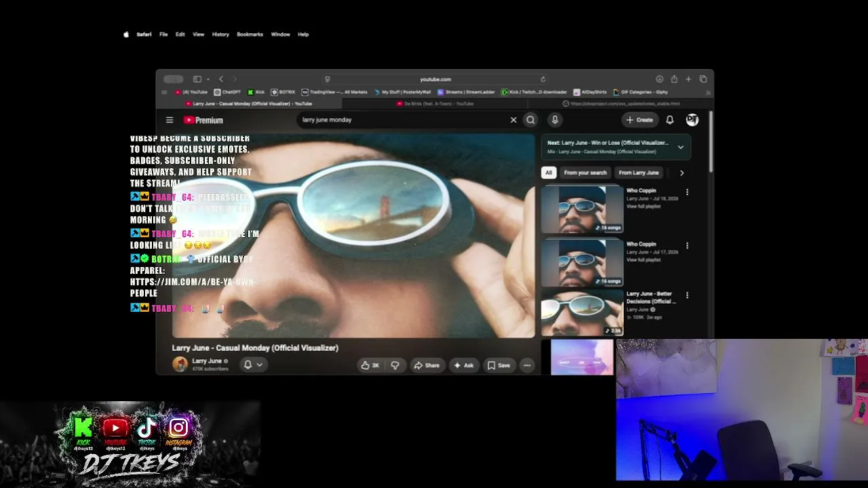Clear the search text with X
Image resolution: width=868 pixels, height=488 pixels.
(x=513, y=120)
